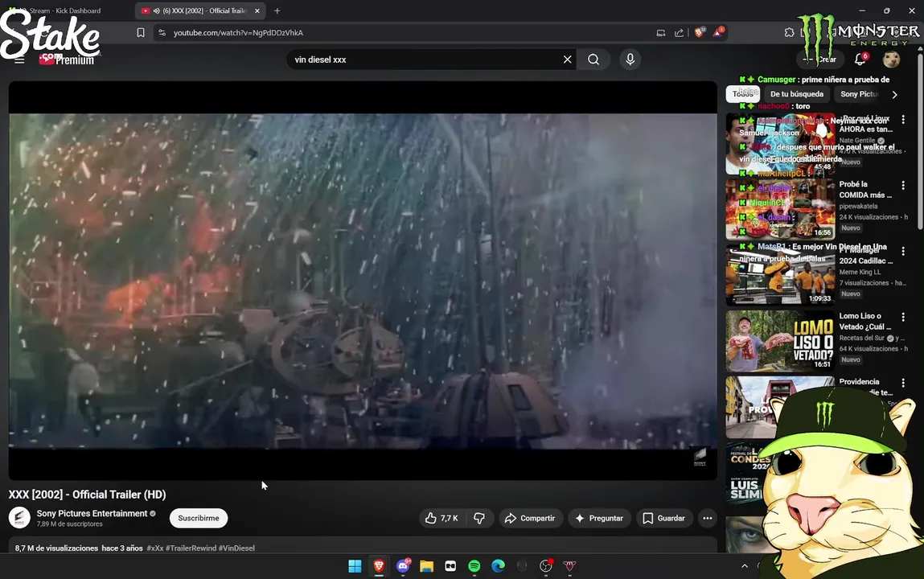Click '8,7 M de visualizaciones' description text

tap(56, 548)
